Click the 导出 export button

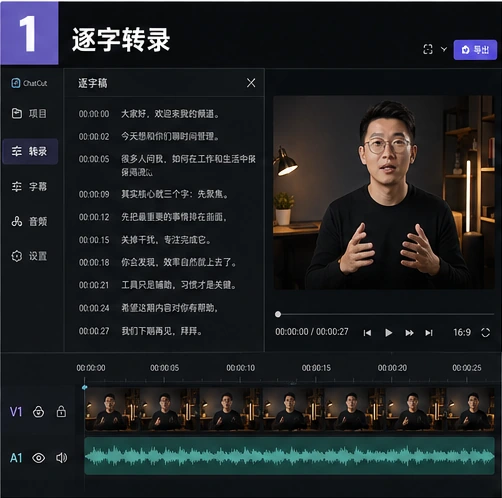[475, 50]
